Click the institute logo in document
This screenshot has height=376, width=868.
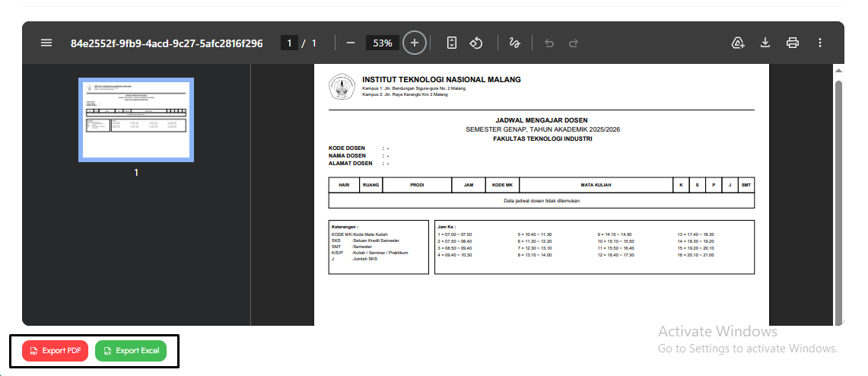(x=342, y=87)
